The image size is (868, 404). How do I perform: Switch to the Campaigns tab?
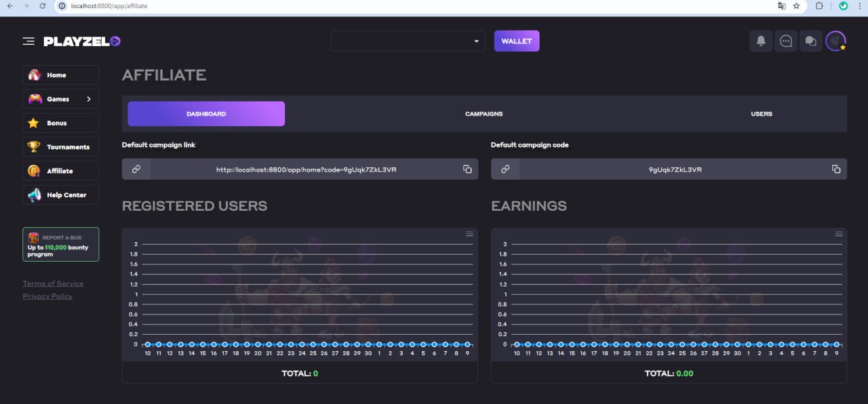coord(484,114)
